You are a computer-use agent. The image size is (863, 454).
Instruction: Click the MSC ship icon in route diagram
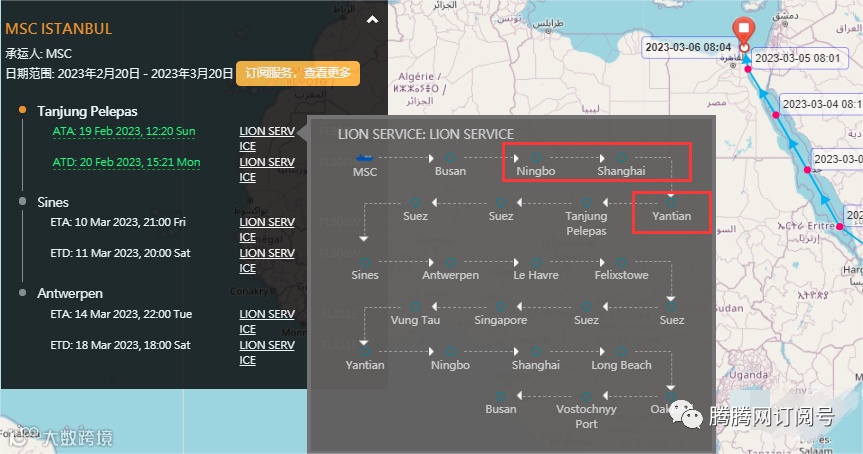click(x=364, y=158)
